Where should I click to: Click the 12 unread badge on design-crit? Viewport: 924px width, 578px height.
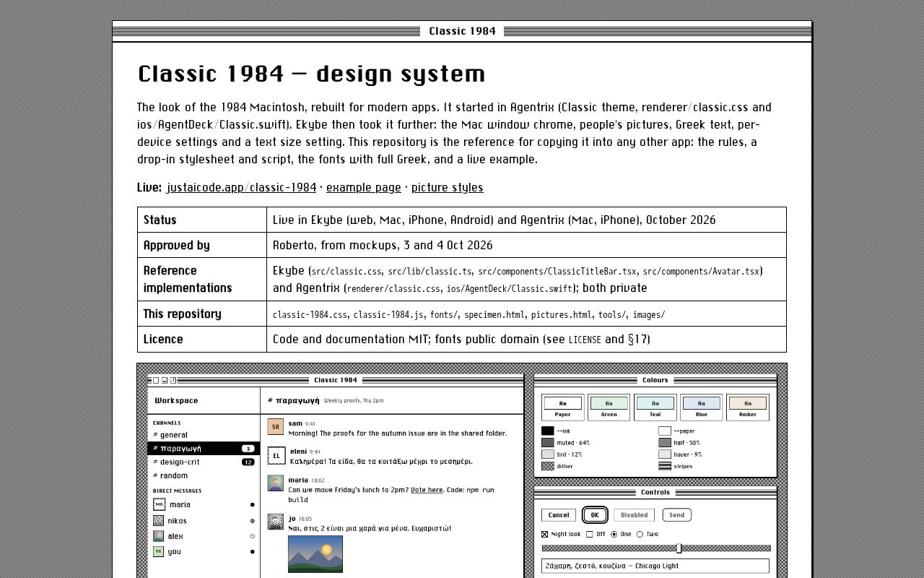(x=248, y=462)
